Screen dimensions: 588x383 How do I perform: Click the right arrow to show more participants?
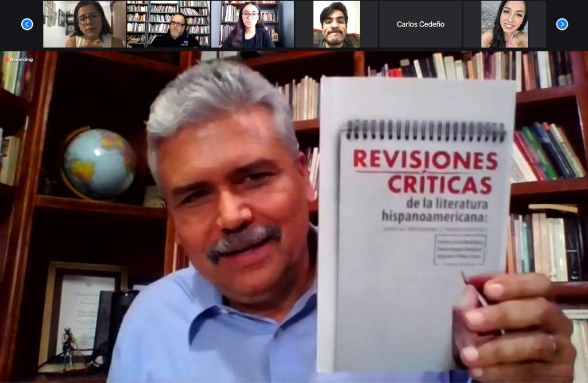click(x=562, y=24)
